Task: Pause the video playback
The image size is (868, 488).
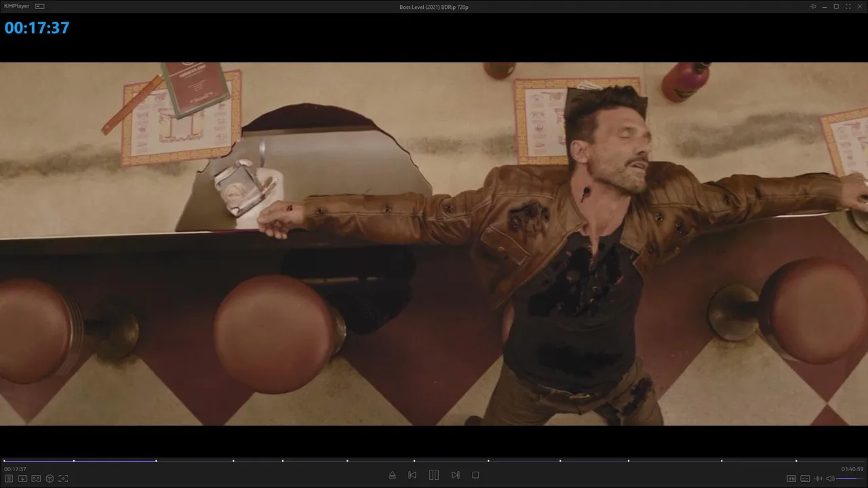Action: (x=434, y=475)
